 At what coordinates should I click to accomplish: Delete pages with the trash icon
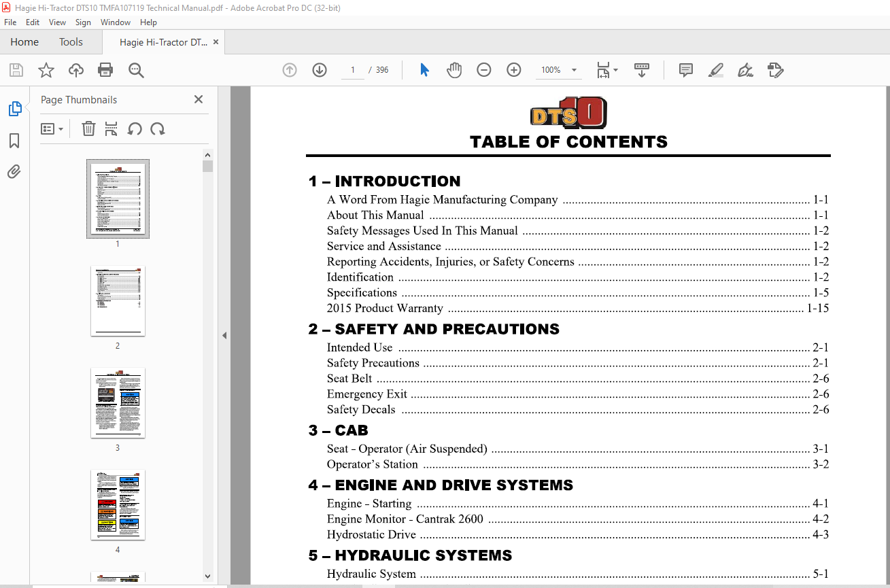coord(88,128)
